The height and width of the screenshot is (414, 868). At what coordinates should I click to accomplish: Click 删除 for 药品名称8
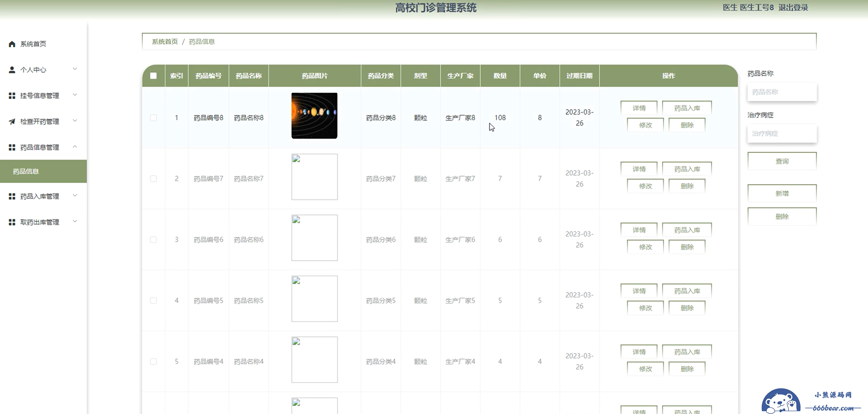(687, 125)
